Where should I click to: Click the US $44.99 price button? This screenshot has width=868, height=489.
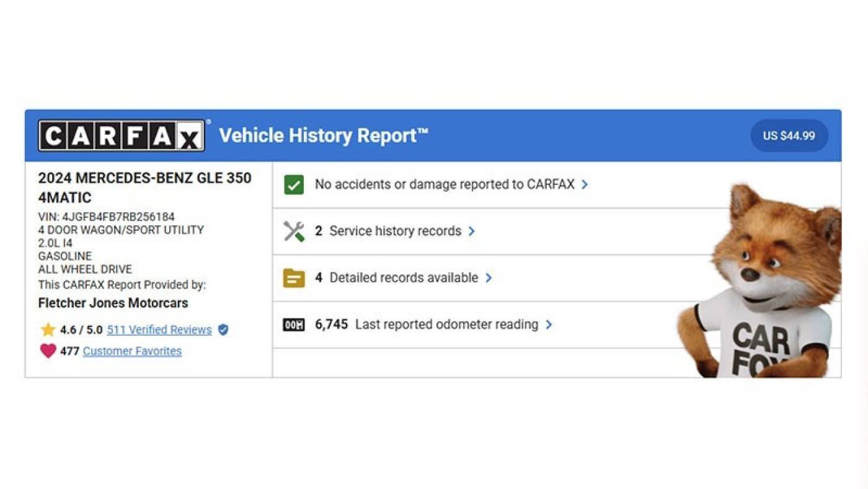point(789,135)
